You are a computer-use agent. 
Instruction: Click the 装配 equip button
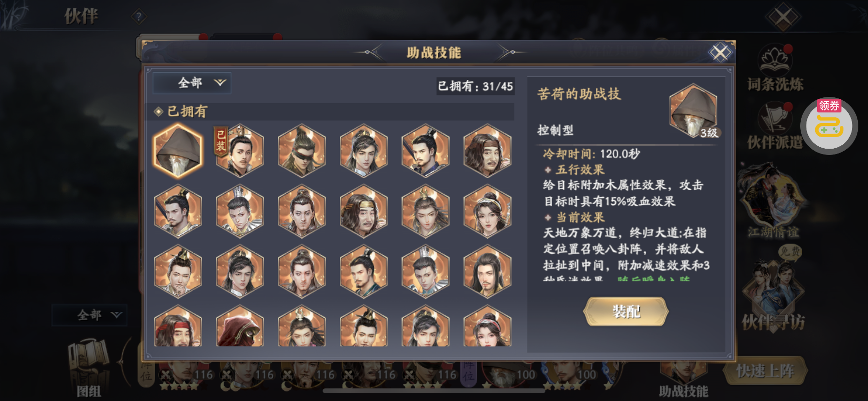point(626,311)
